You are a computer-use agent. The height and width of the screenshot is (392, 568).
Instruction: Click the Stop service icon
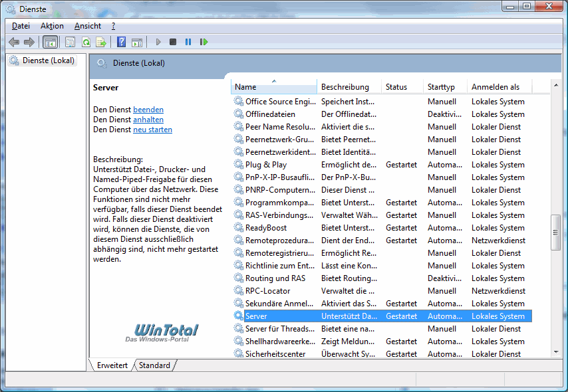point(173,42)
